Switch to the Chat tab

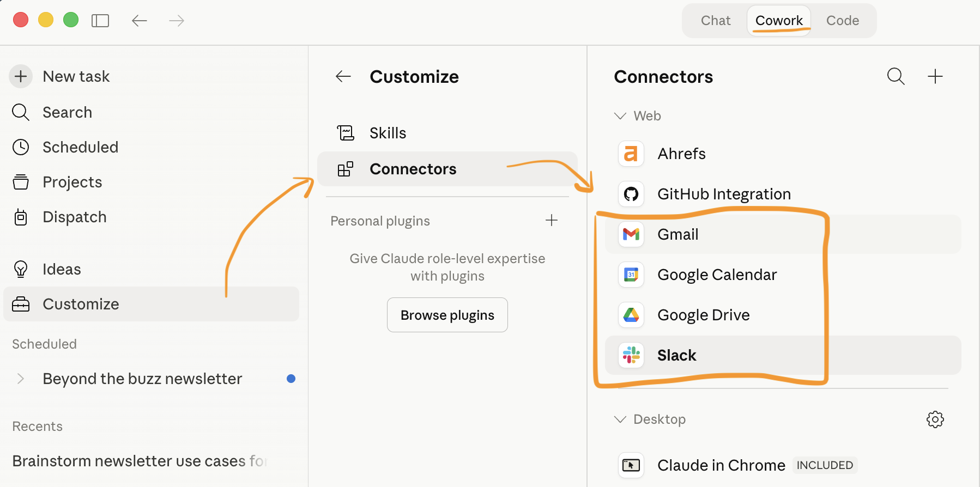716,21
